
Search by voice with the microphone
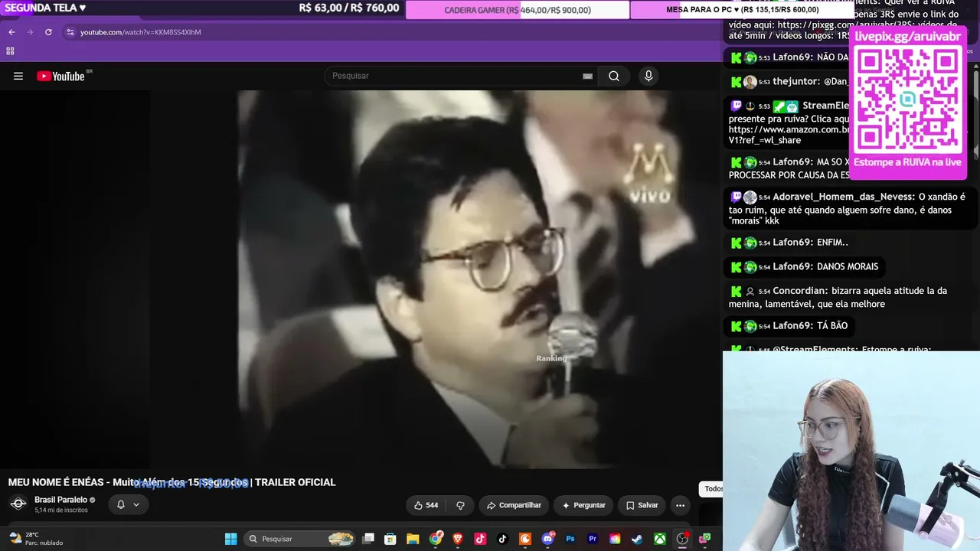click(648, 76)
